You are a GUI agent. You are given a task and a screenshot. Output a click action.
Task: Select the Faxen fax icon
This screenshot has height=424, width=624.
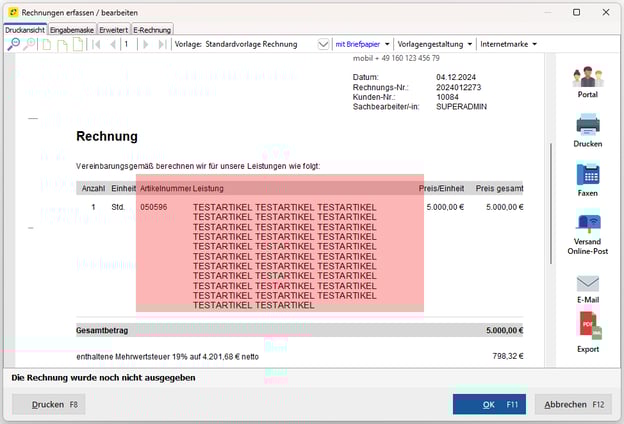pos(588,176)
